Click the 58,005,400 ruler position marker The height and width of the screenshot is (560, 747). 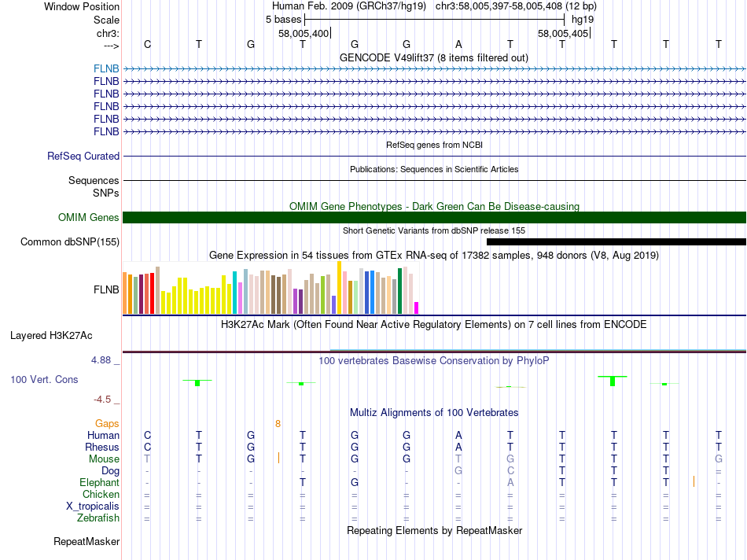[x=304, y=33]
